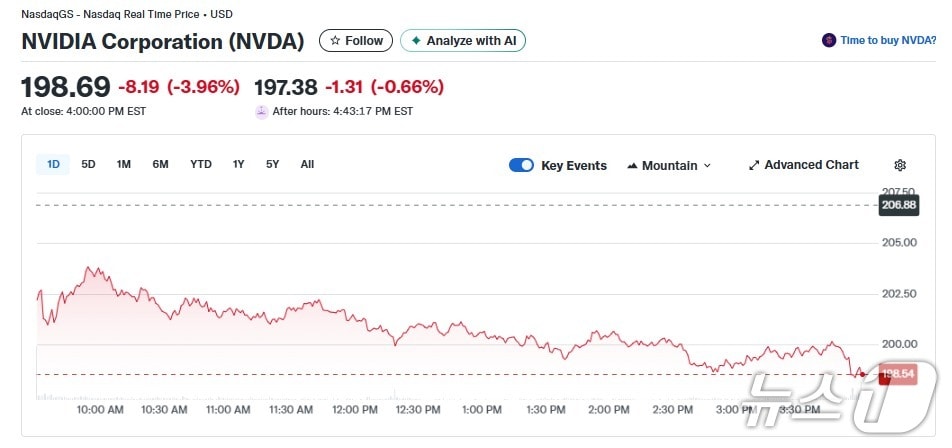Show All time price history
The height and width of the screenshot is (448, 952).
click(307, 164)
